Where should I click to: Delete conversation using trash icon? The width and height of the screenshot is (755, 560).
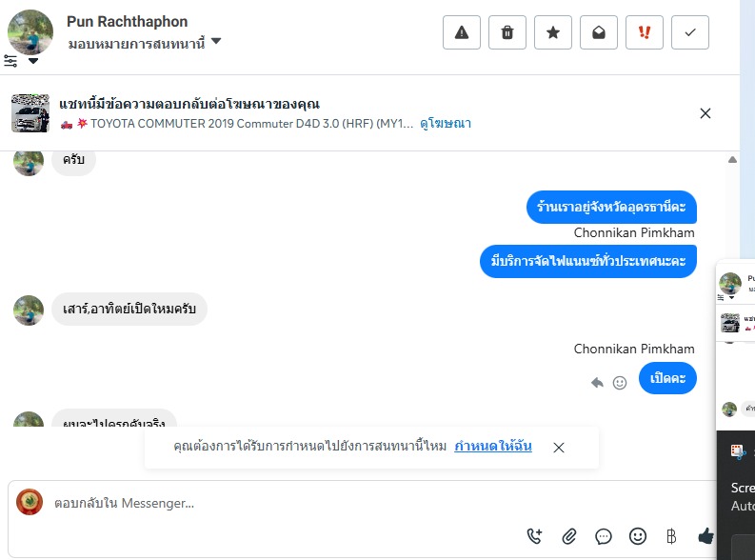click(x=507, y=32)
